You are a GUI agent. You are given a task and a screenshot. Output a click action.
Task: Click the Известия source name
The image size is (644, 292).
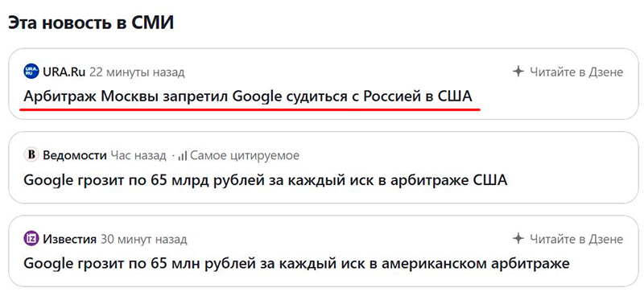[69, 239]
